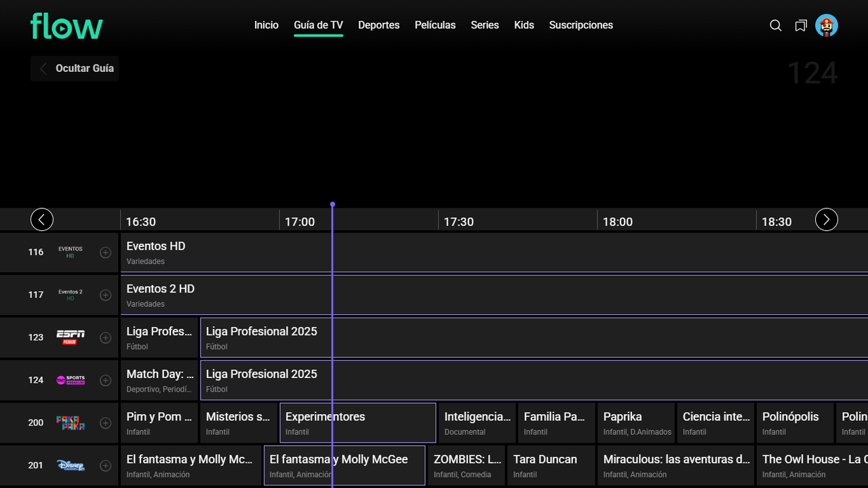Viewport: 868px width, 488px height.
Task: Click channel number 116
Action: pos(36,252)
